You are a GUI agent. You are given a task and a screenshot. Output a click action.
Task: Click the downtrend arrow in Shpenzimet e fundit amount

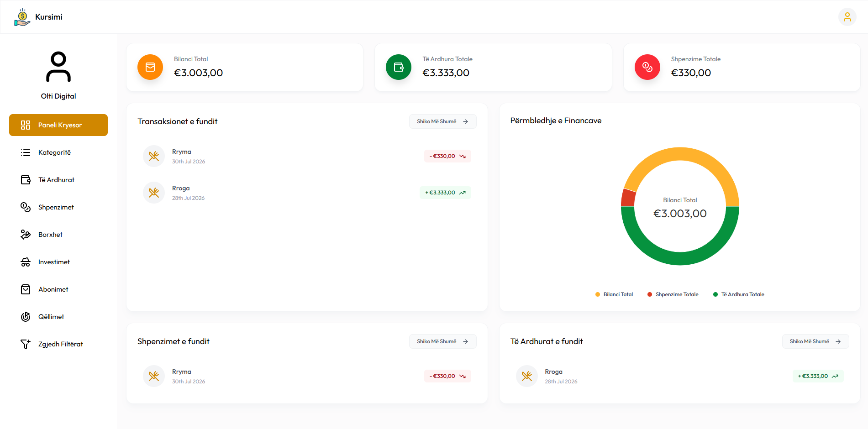coord(463,376)
